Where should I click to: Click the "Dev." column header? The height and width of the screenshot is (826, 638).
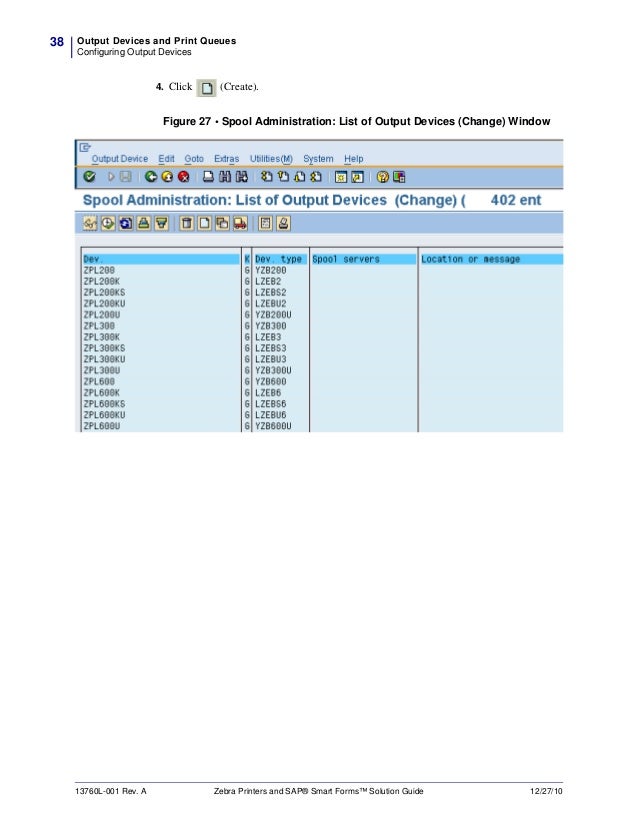coord(161,259)
